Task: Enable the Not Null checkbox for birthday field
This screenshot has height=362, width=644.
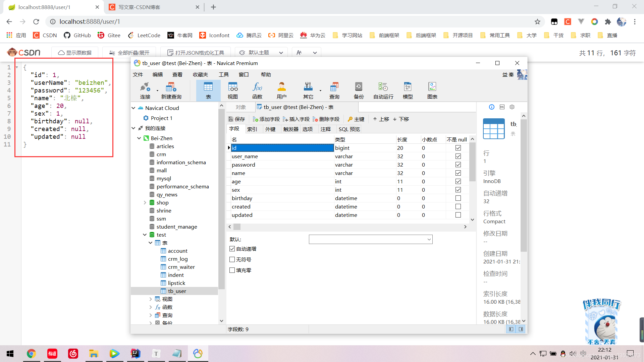Action: [x=458, y=198]
